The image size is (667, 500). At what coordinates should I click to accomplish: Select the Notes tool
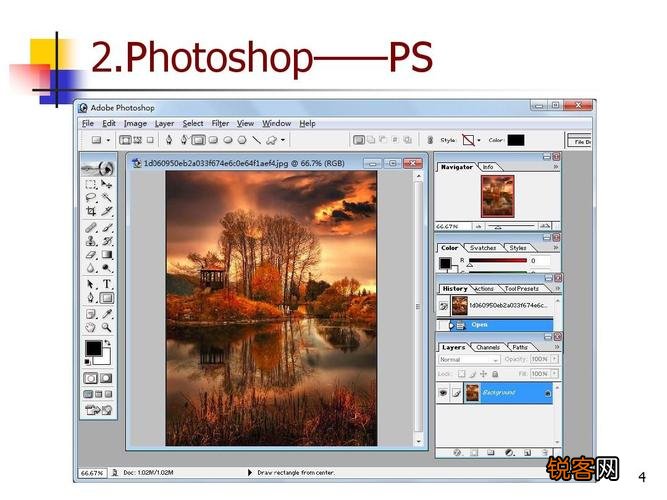click(x=90, y=314)
